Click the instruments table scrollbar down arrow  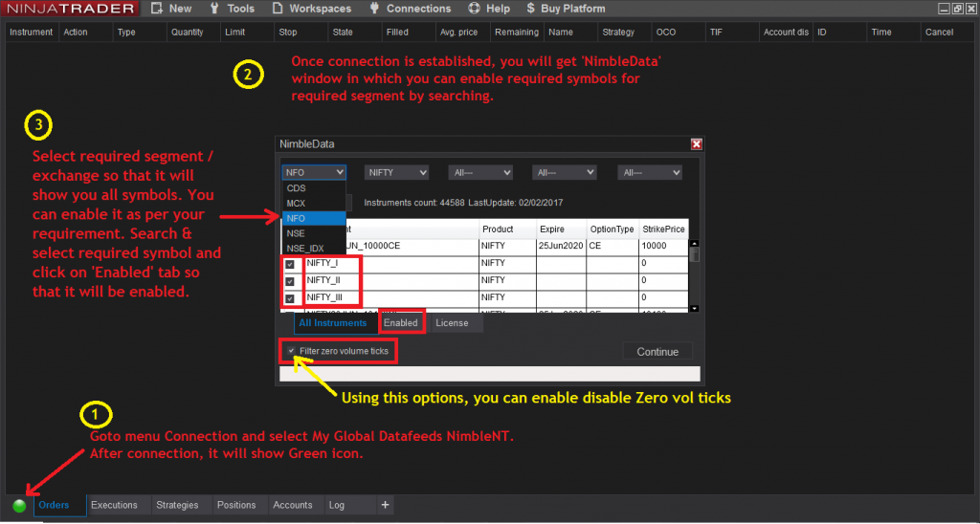click(695, 309)
